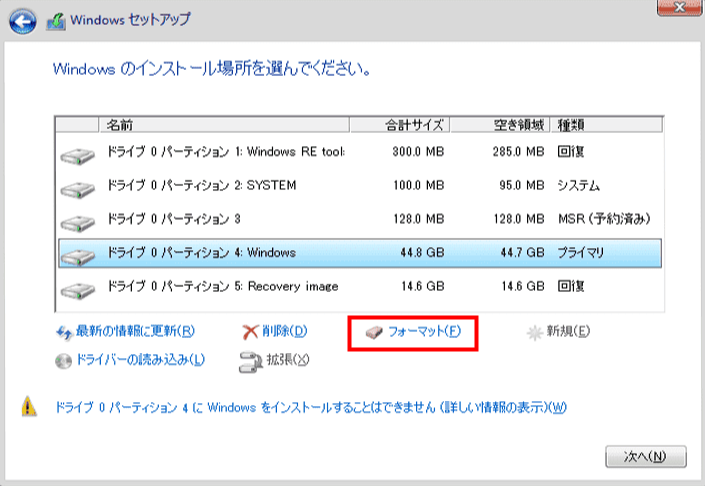Screen dimensions: 705x486
Task: Click drive icon for partition 3
Action: [77, 223]
